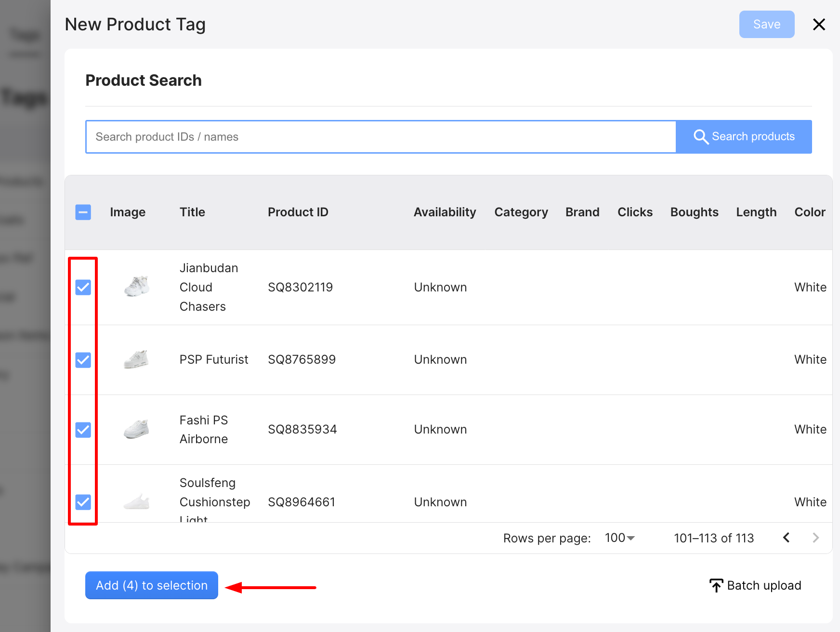Uncheck Fashi PS Airborne row
Screen dimensions: 840x632
(83, 430)
